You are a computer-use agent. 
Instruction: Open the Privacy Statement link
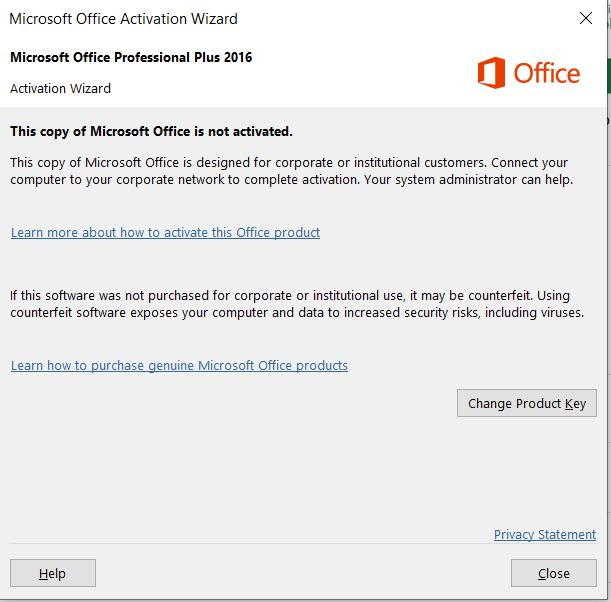(x=544, y=535)
